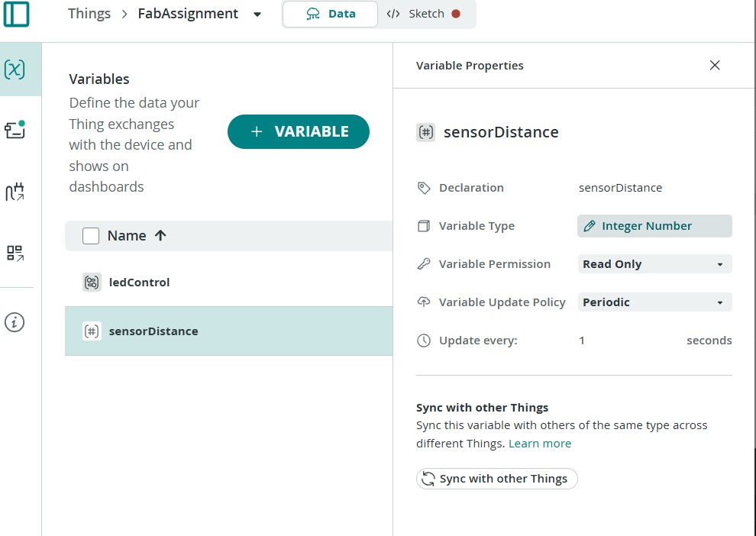Click the ledControl variable type icon

(92, 283)
